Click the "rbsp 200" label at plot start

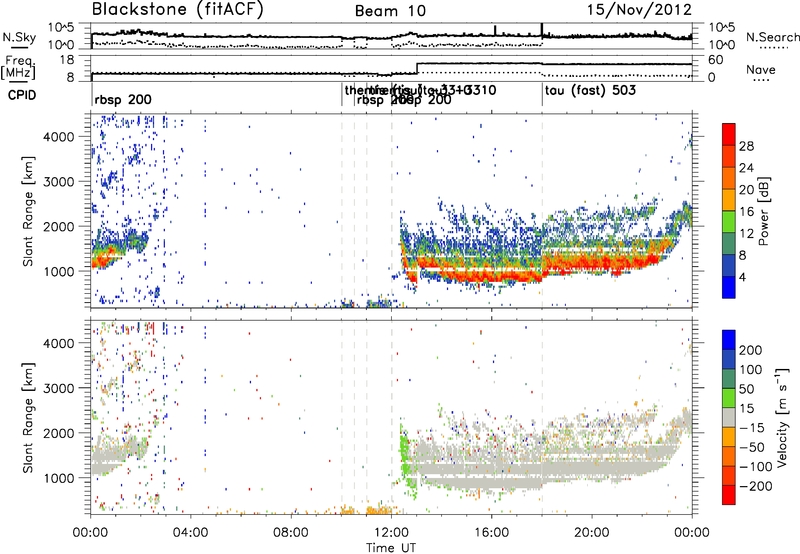[123, 99]
